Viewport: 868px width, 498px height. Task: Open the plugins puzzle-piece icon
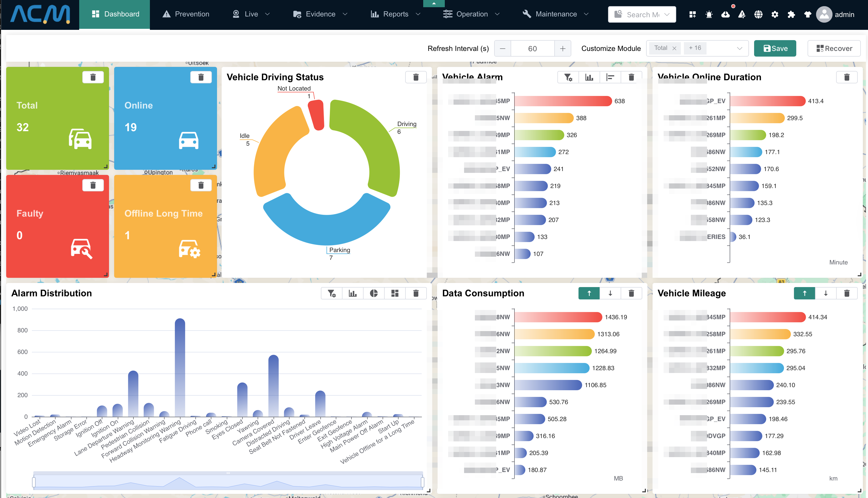pos(791,14)
